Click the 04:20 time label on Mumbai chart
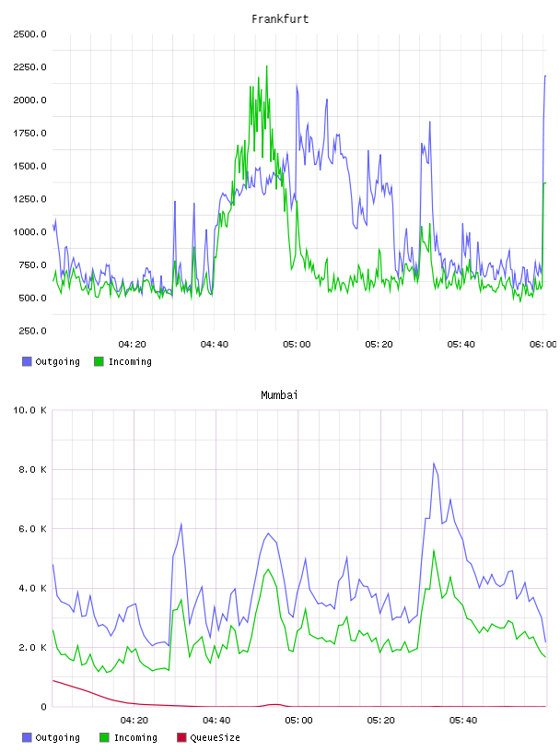This screenshot has height=752, width=560. click(x=134, y=721)
